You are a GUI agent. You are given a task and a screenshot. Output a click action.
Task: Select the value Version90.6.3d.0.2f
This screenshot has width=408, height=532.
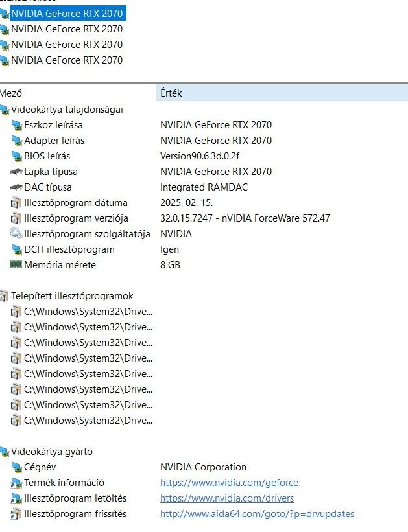click(200, 156)
